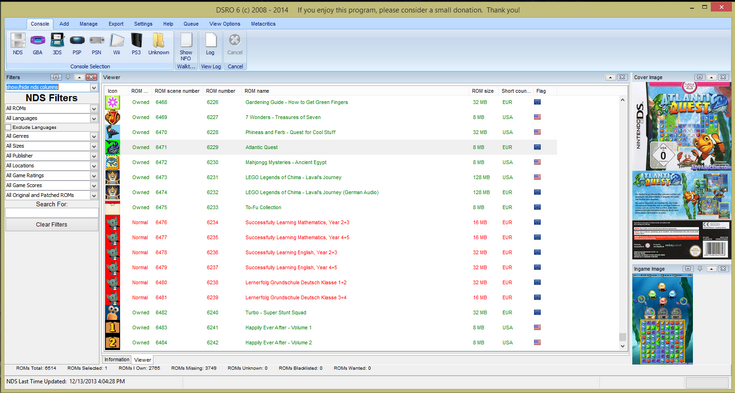Open the Export ribbon tab
The image size is (735, 393).
[116, 24]
